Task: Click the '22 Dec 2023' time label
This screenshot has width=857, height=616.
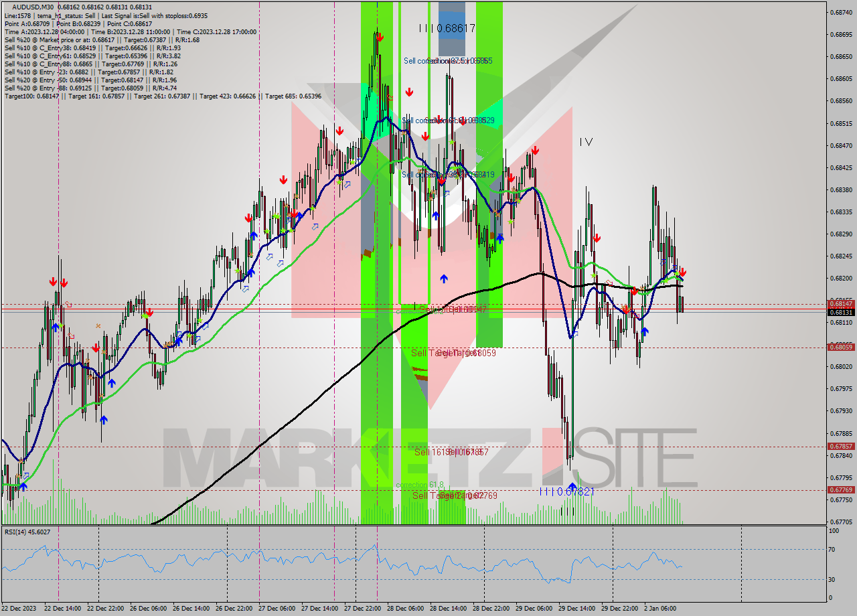Action: click(19, 608)
